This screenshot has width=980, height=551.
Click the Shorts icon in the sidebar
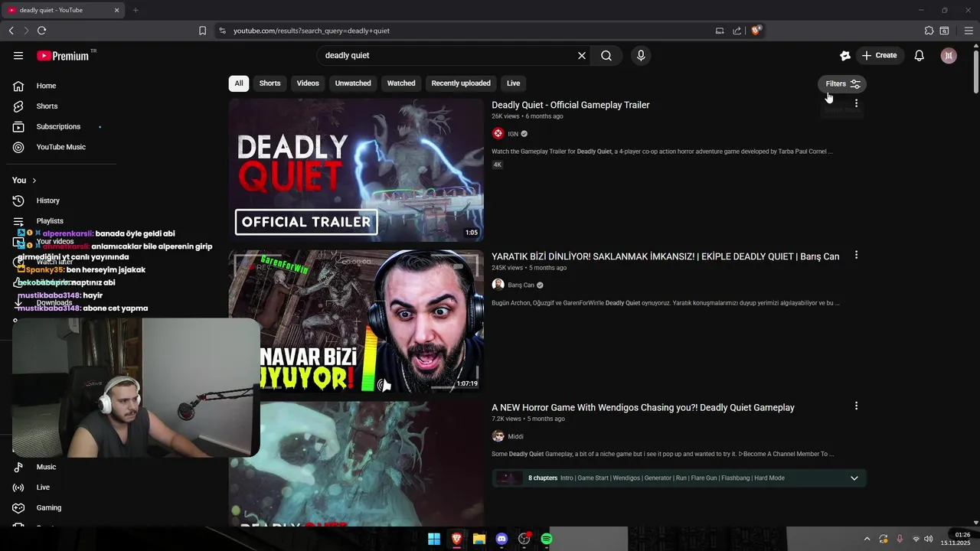point(18,106)
